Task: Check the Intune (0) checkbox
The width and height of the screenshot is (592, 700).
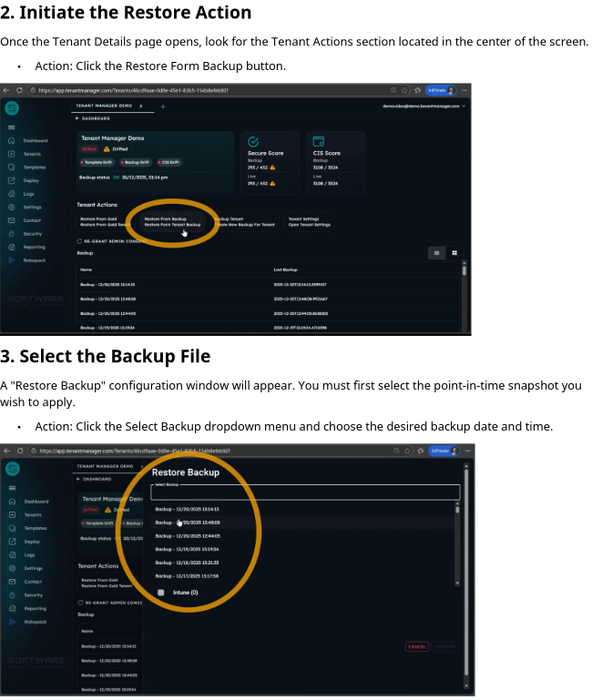Action: (161, 593)
